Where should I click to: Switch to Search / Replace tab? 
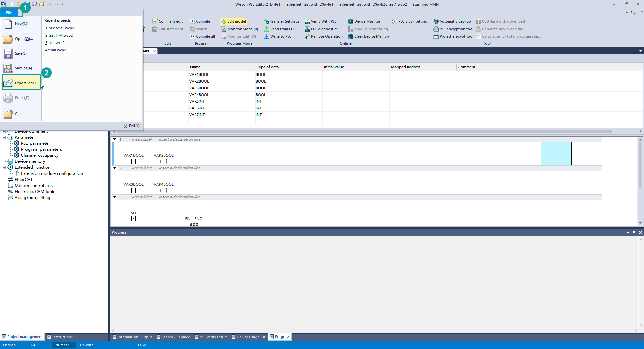click(x=173, y=337)
